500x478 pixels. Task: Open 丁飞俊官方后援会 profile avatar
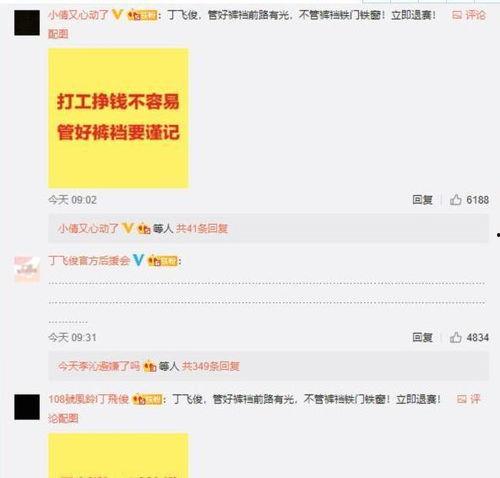(27, 269)
